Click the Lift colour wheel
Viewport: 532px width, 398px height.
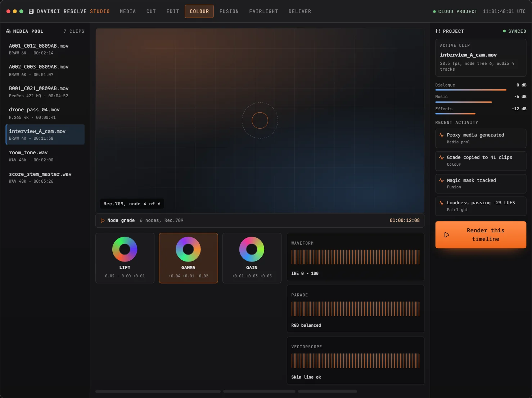(x=125, y=249)
